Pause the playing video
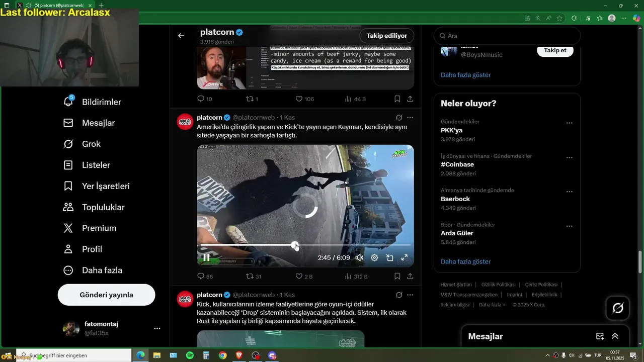Image resolution: width=644 pixels, height=362 pixels. (206, 257)
